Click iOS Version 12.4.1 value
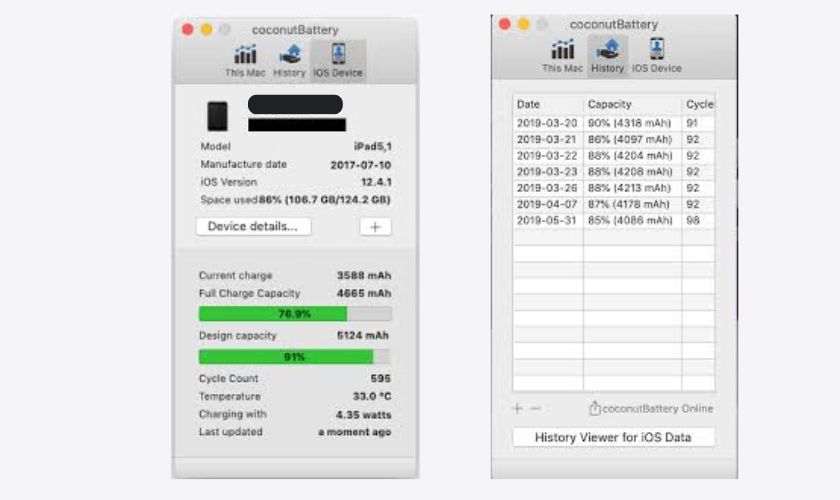The width and height of the screenshot is (840, 500). 376,182
